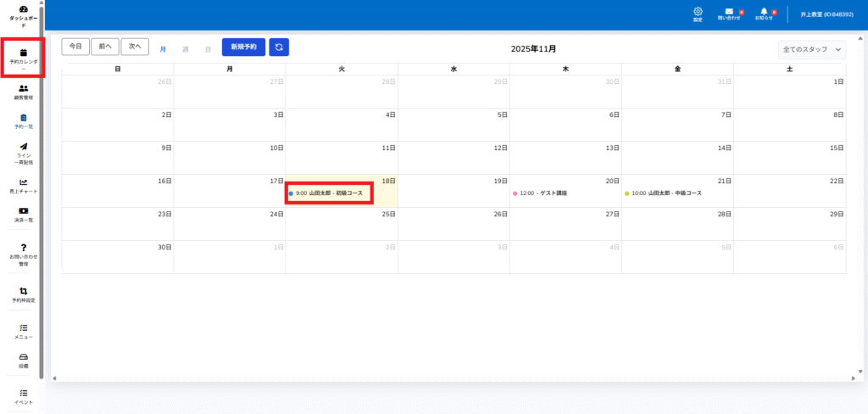
Task: Open the 井上教室 account menu
Action: 826,14
